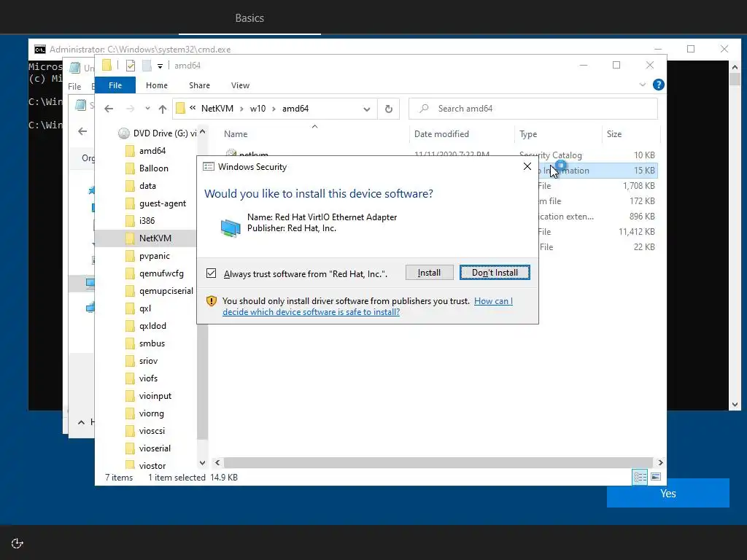Click the 10 KB Security Catalog file row
This screenshot has width=747, height=560.
tap(440, 155)
